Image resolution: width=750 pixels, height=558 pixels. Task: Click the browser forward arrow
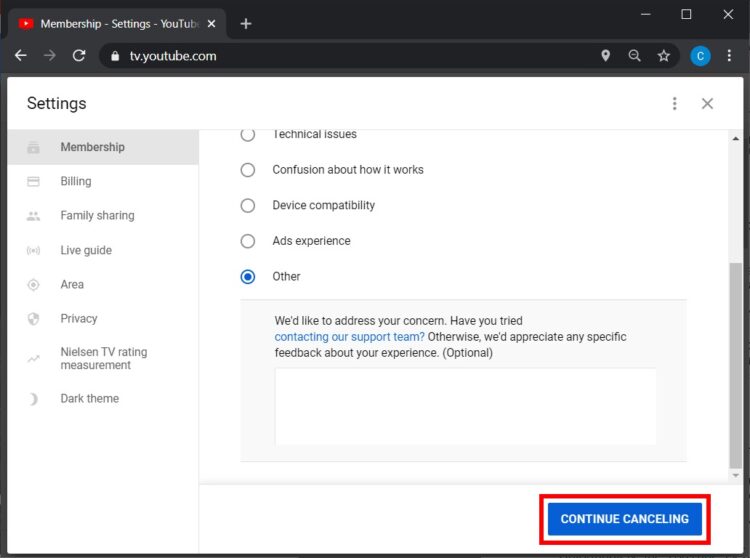pyautogui.click(x=49, y=55)
